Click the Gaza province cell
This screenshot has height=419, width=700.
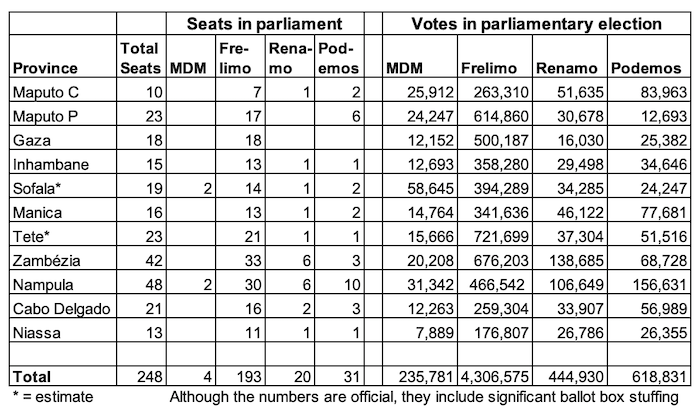28,141
